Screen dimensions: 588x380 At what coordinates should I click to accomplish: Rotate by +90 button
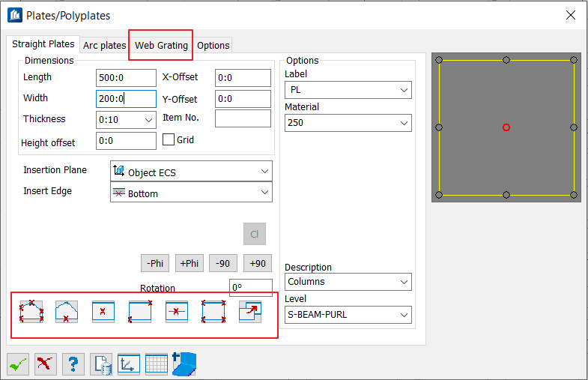[x=258, y=263]
